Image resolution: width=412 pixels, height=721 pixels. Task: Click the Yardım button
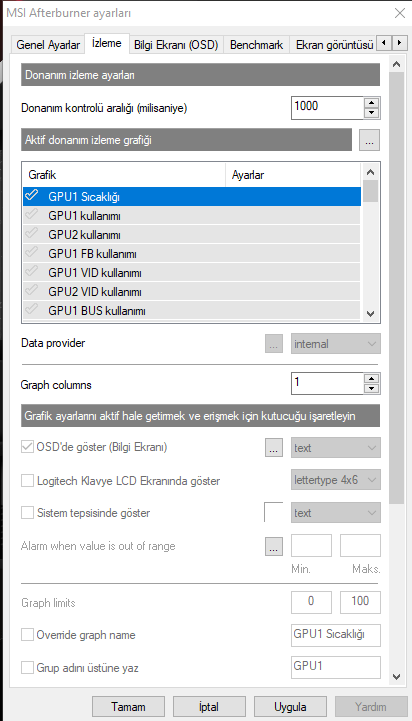click(371, 707)
